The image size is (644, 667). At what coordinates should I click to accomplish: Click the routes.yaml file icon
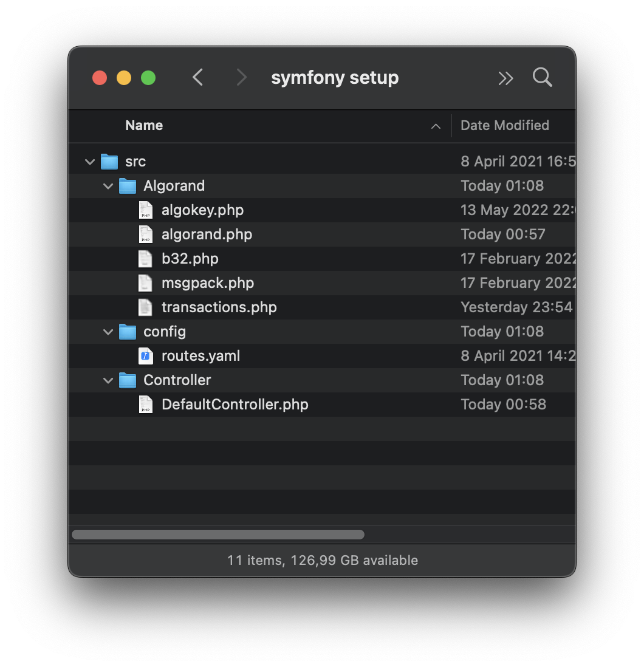145,356
